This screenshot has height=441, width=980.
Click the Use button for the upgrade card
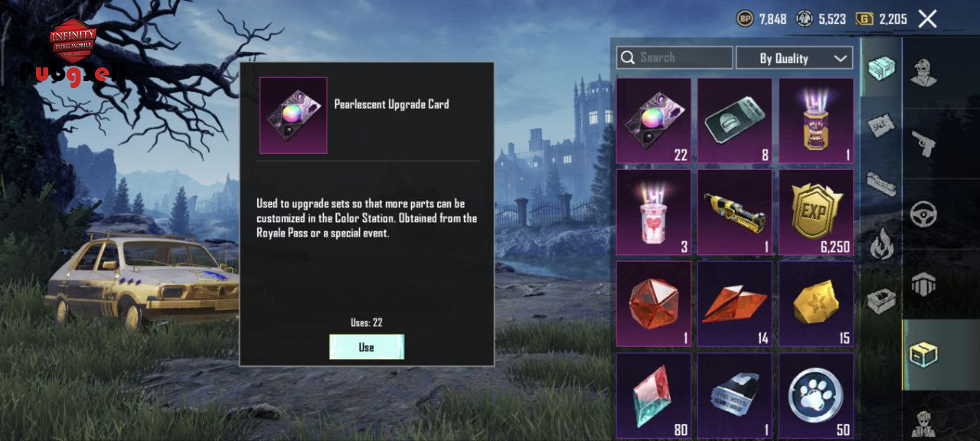click(367, 347)
